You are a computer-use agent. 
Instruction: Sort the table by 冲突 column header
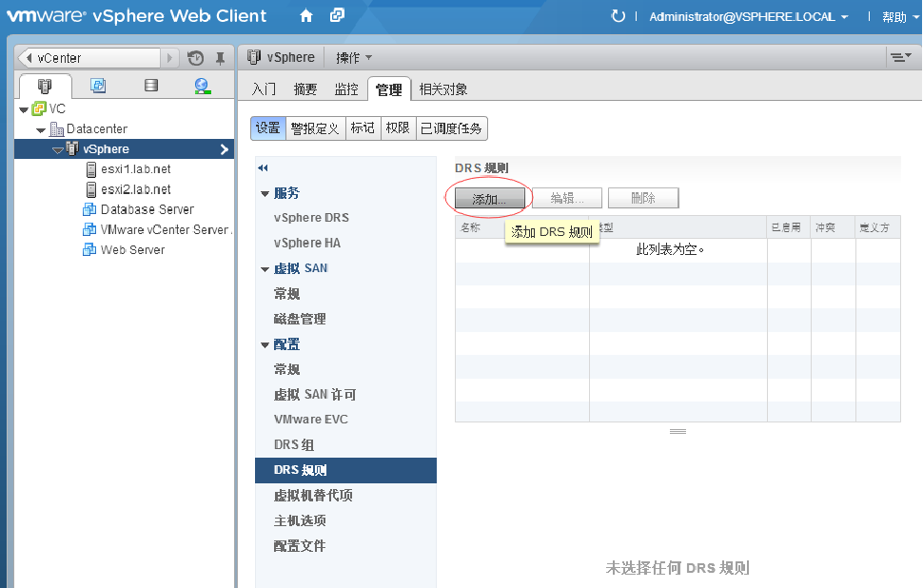tap(833, 227)
